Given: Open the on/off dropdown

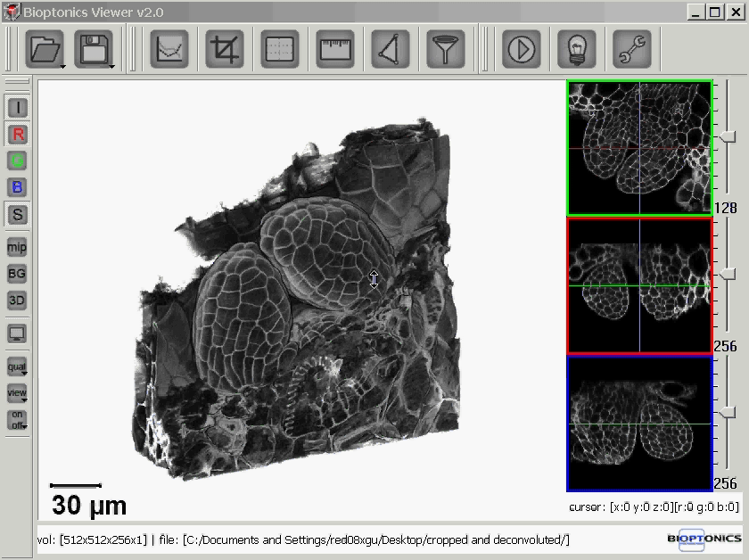Looking at the screenshot, I should pyautogui.click(x=17, y=420).
